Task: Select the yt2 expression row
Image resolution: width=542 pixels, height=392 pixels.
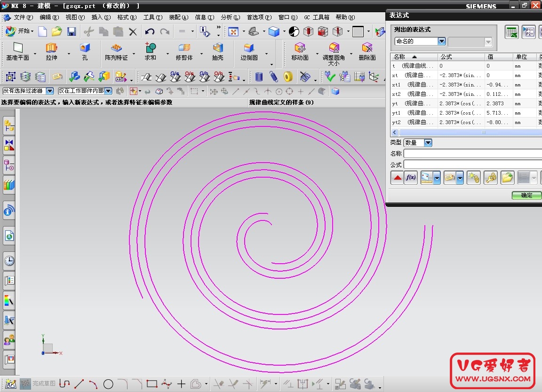Action: (466, 122)
